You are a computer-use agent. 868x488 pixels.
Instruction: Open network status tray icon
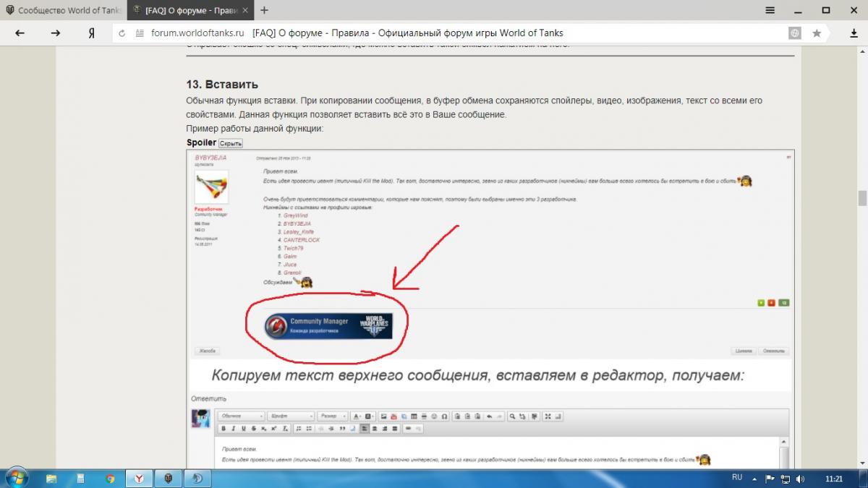(x=785, y=479)
